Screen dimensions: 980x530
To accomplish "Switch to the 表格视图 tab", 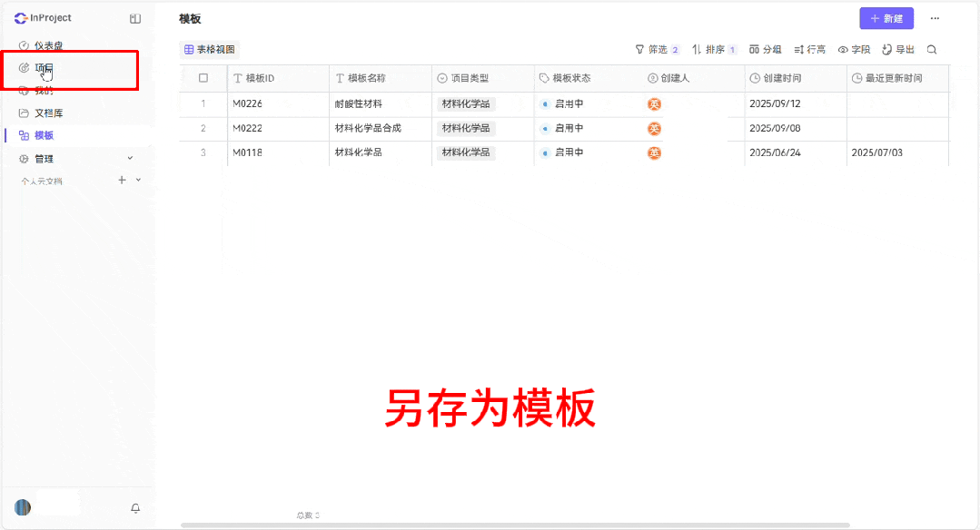I will [209, 50].
